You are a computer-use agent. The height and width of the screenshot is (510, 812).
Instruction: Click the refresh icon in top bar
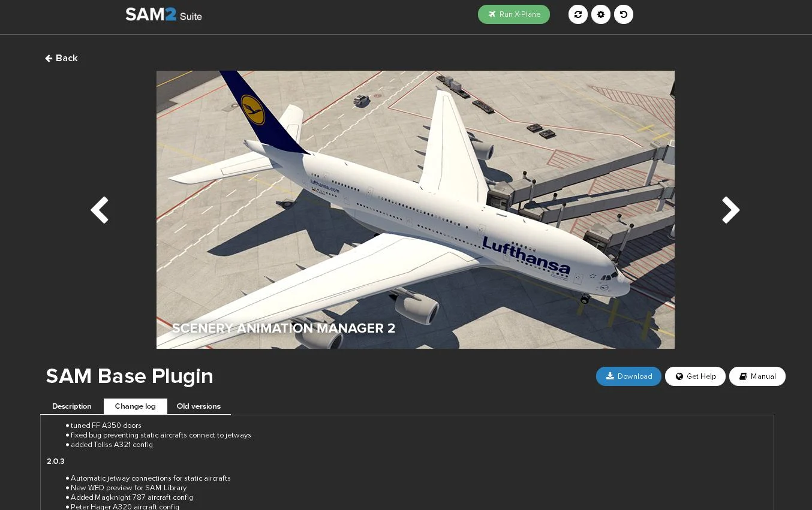tap(578, 14)
